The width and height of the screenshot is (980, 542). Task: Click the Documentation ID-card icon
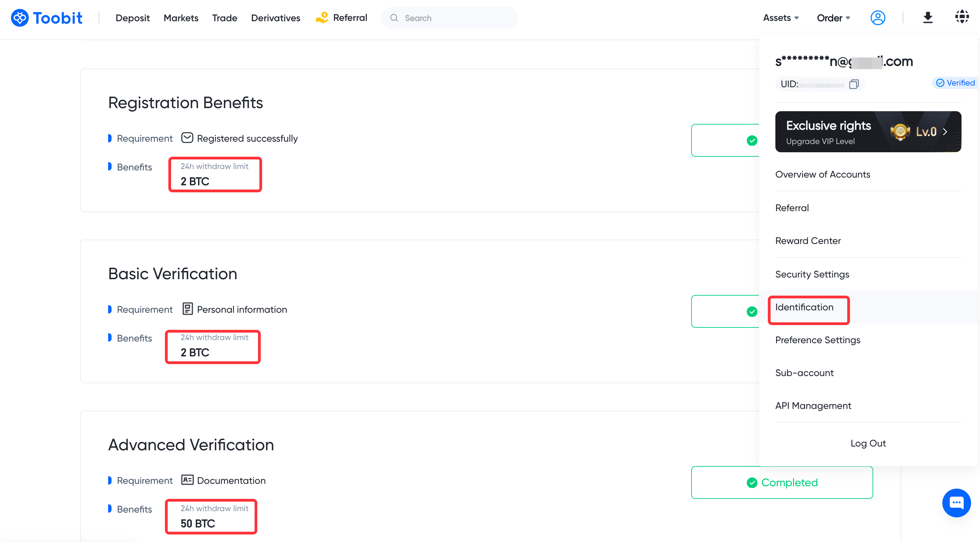pos(188,480)
